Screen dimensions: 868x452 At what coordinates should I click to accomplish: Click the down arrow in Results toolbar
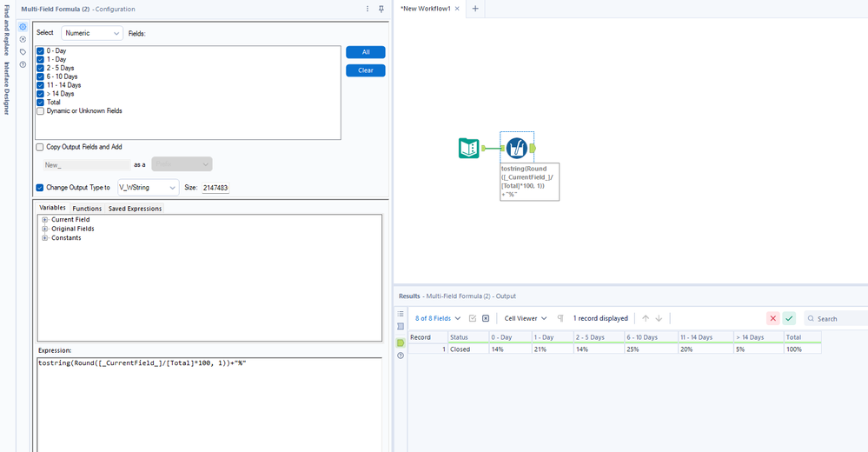[659, 318]
